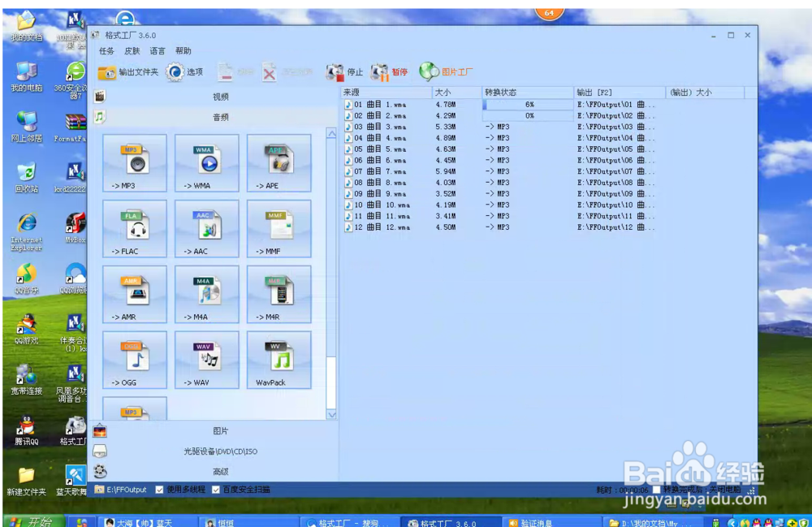Select the -> MP3 audio format
Viewport: 812px width, 527px height.
[135, 163]
